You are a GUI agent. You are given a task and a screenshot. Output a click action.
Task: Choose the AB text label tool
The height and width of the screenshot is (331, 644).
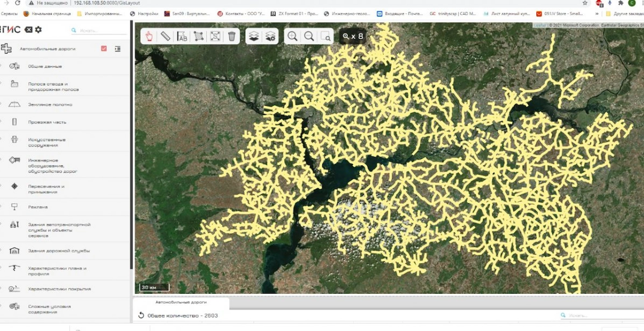click(x=182, y=36)
